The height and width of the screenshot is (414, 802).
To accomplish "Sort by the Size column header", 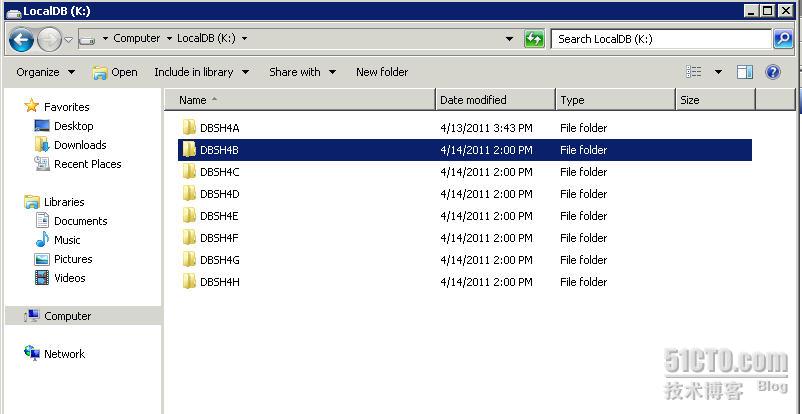I will tap(715, 100).
